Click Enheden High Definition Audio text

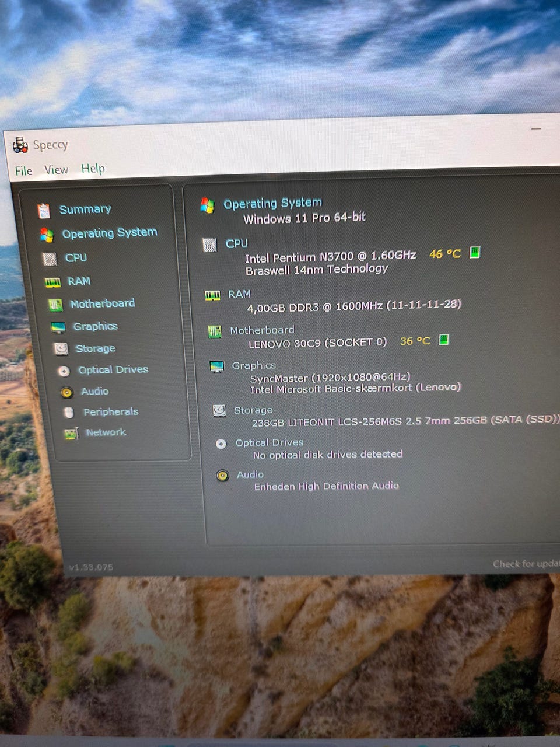[x=327, y=486]
